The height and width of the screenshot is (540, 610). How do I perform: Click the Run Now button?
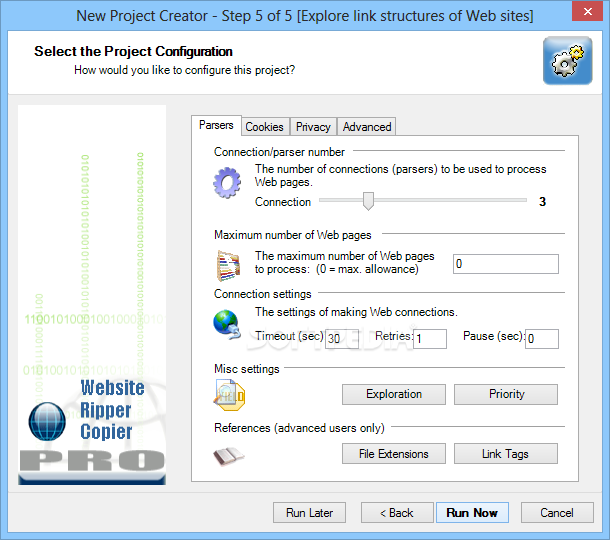click(472, 512)
